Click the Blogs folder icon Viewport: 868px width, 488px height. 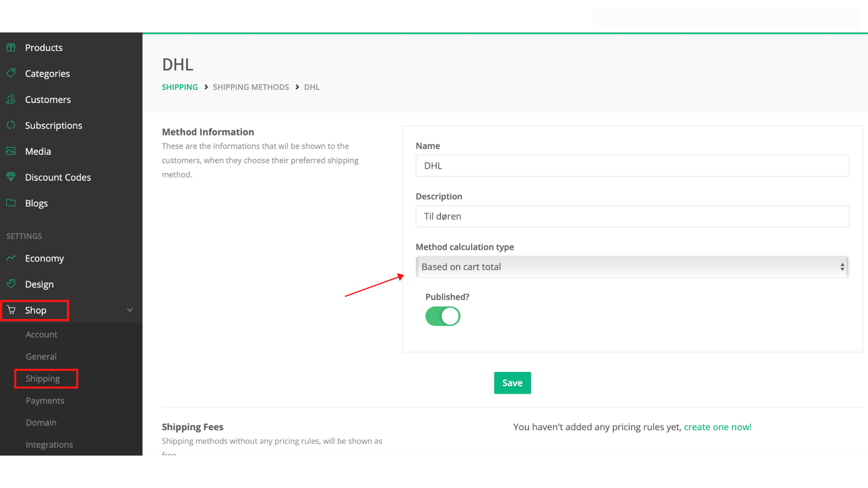point(11,202)
